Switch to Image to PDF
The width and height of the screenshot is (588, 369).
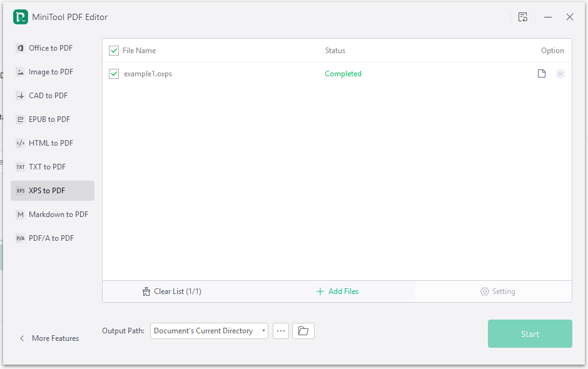point(53,72)
